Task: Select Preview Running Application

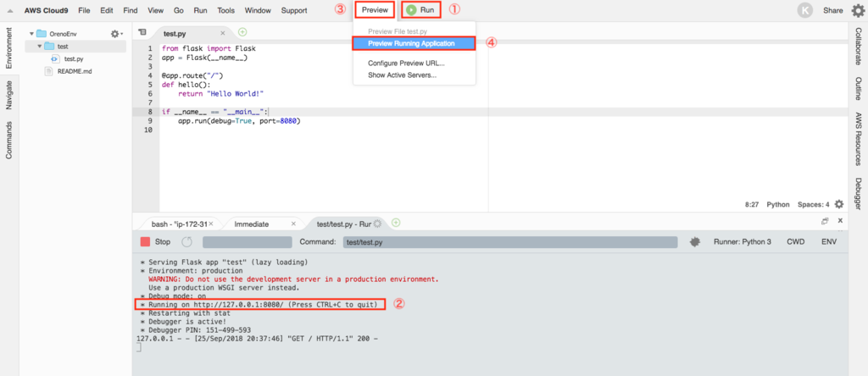Action: coord(414,44)
